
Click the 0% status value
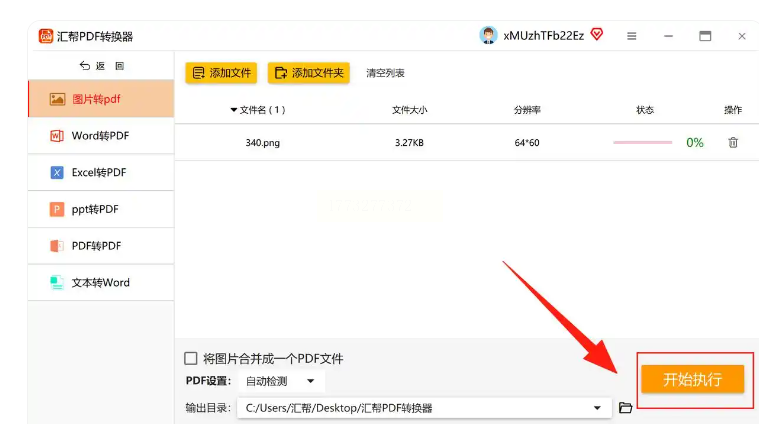[x=695, y=142]
